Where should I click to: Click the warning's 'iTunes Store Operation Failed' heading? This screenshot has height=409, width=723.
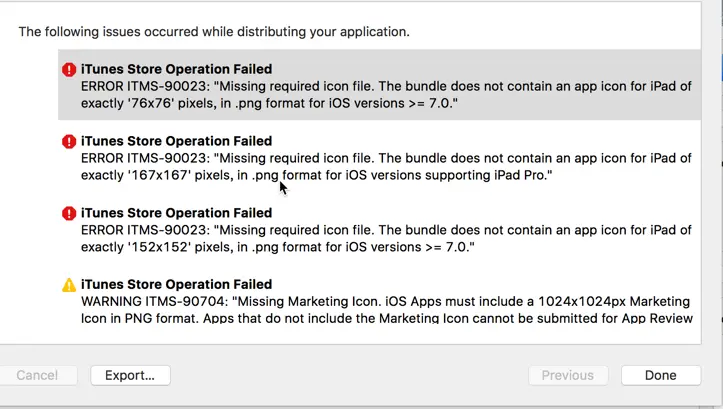pos(177,285)
